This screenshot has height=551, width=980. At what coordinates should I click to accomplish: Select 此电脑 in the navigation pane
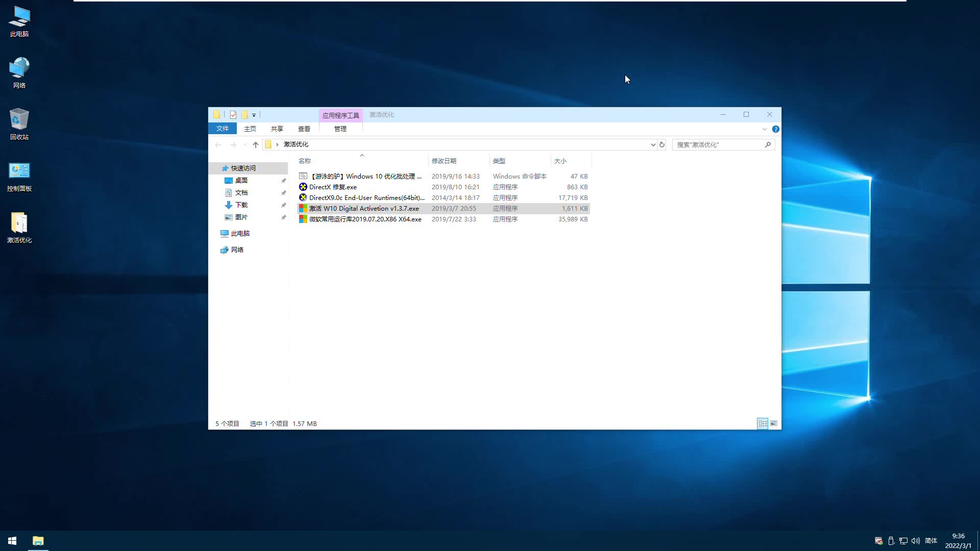pos(240,233)
